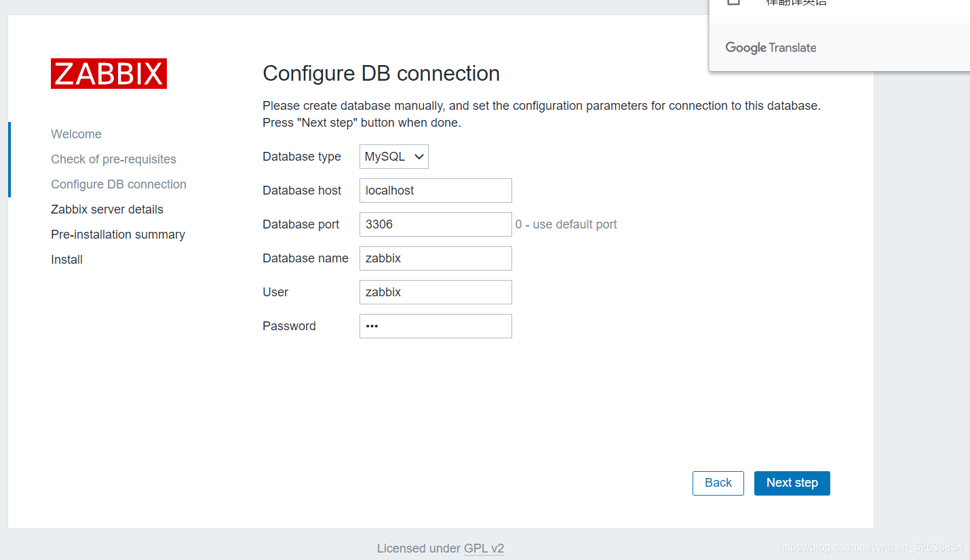Toggle the checkbox in the translate popup
The height and width of the screenshot is (560, 970).
733,1
